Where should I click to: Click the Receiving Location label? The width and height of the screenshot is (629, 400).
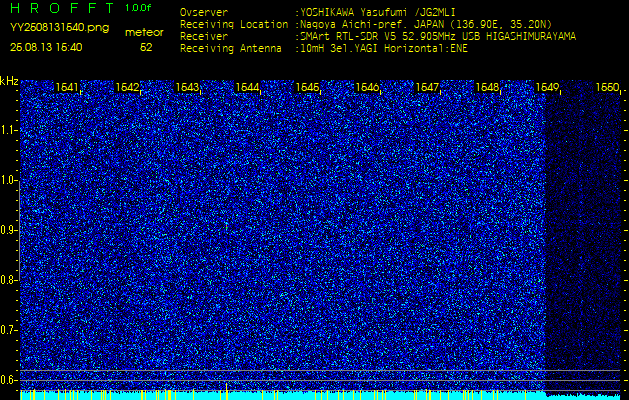coord(234,24)
